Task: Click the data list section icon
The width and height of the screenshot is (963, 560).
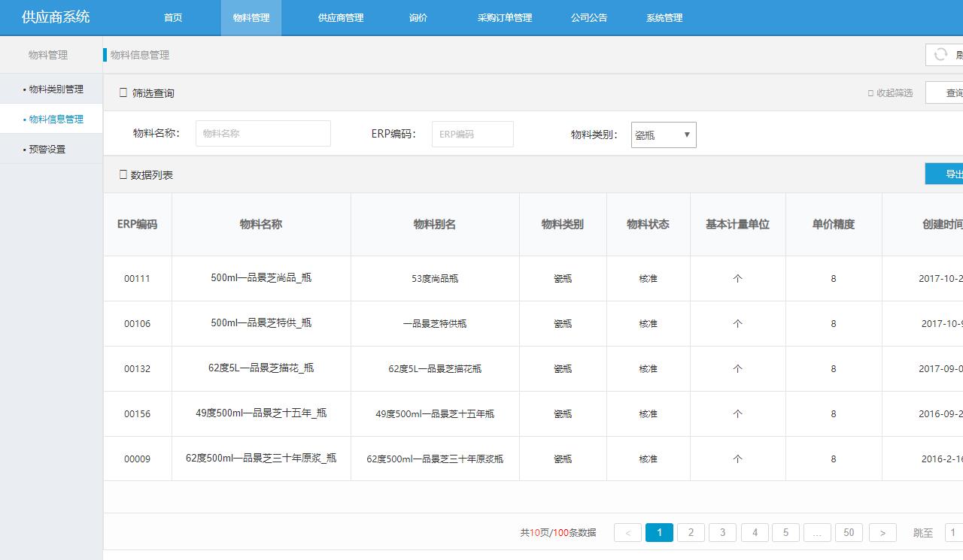Action: point(123,174)
